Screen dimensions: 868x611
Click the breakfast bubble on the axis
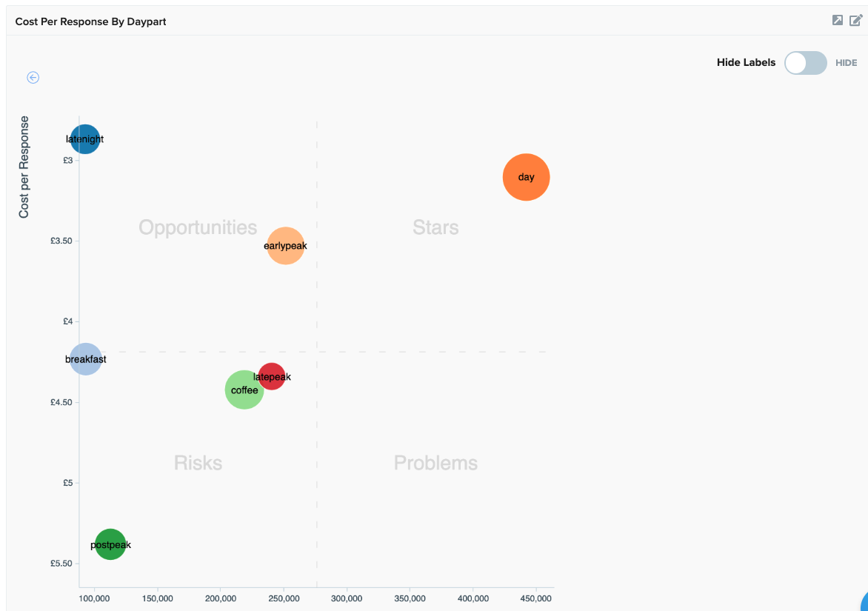(86, 359)
